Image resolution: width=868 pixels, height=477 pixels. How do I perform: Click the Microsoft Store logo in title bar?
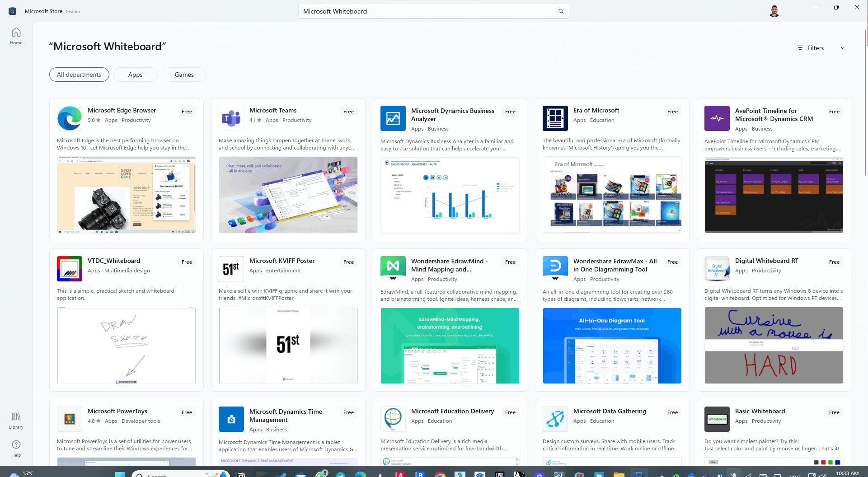point(13,11)
